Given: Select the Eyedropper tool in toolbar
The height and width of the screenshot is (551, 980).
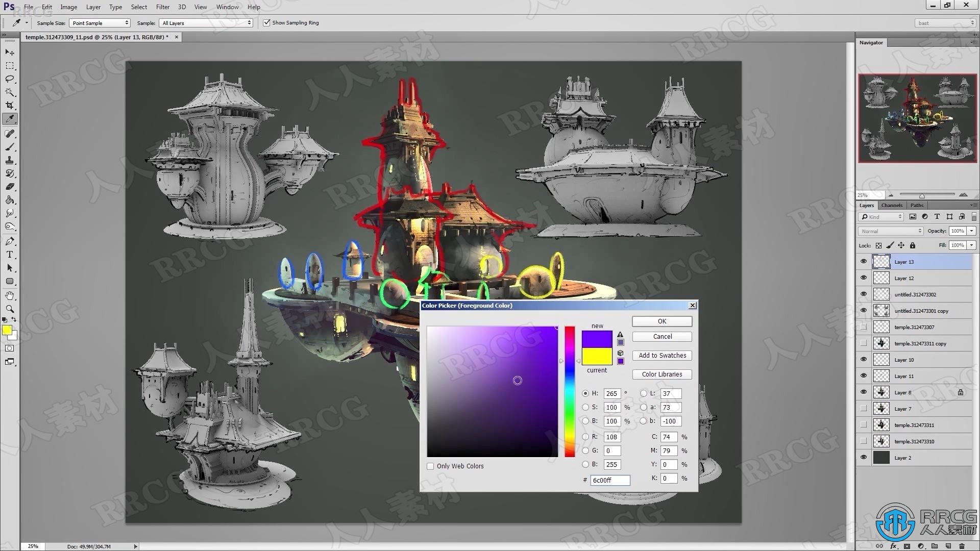Looking at the screenshot, I should click(x=9, y=119).
